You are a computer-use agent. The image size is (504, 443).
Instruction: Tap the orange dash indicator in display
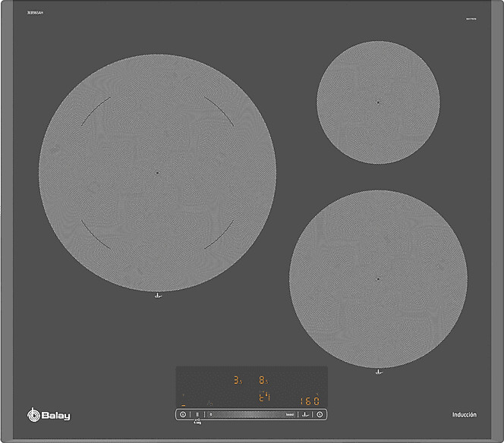click(184, 405)
